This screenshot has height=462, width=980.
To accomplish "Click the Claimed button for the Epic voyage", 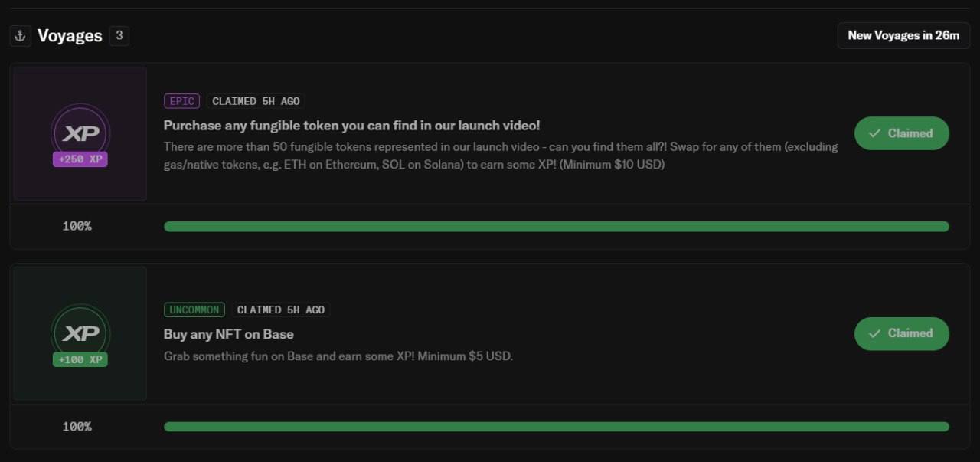I will pyautogui.click(x=902, y=133).
